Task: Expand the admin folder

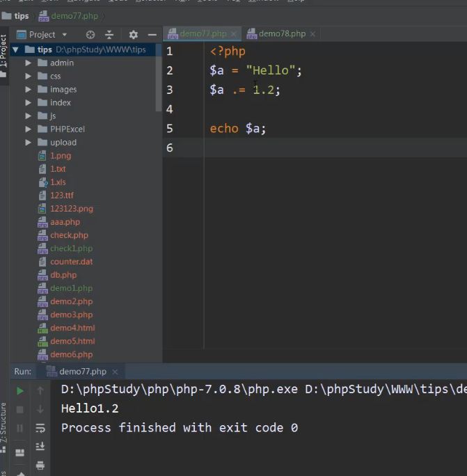Action: click(29, 63)
